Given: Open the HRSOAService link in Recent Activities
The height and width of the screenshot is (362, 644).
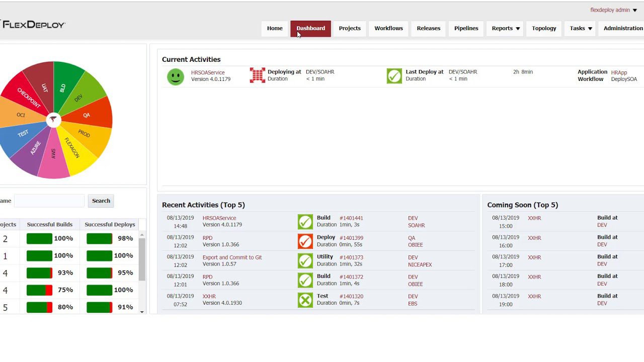Looking at the screenshot, I should (219, 218).
